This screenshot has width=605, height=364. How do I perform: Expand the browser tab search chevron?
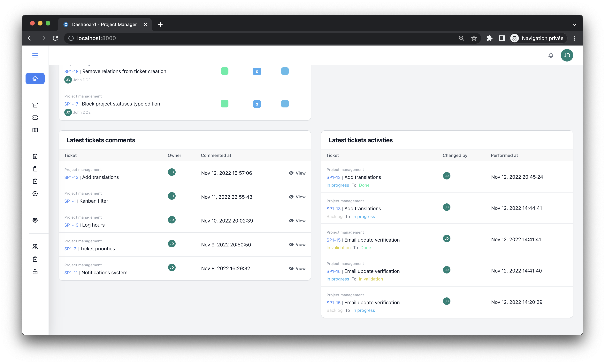click(574, 25)
